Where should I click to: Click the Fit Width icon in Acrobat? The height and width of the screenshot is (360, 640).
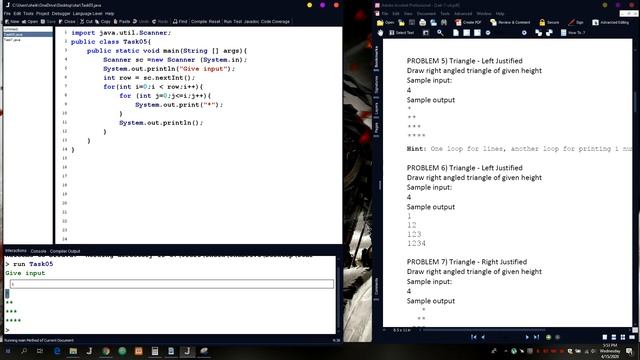(x=477, y=33)
